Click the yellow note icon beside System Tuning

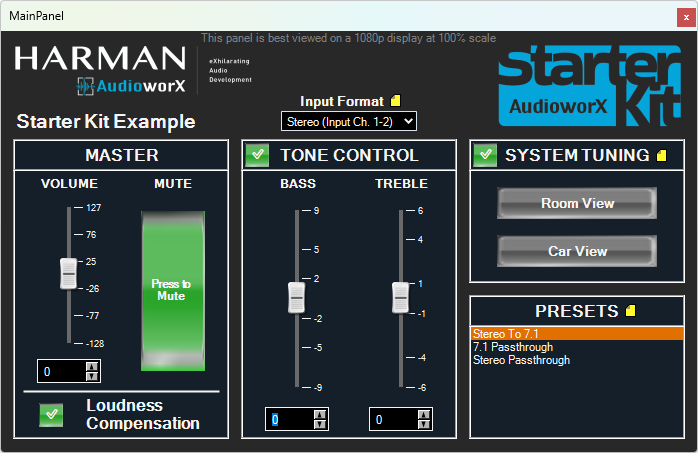coord(661,155)
